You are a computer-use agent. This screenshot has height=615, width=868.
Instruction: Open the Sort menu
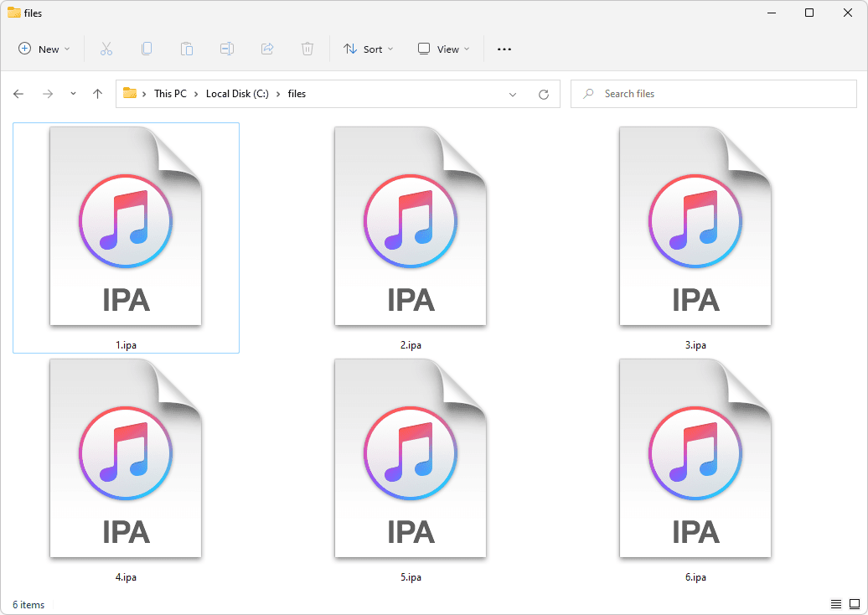368,49
